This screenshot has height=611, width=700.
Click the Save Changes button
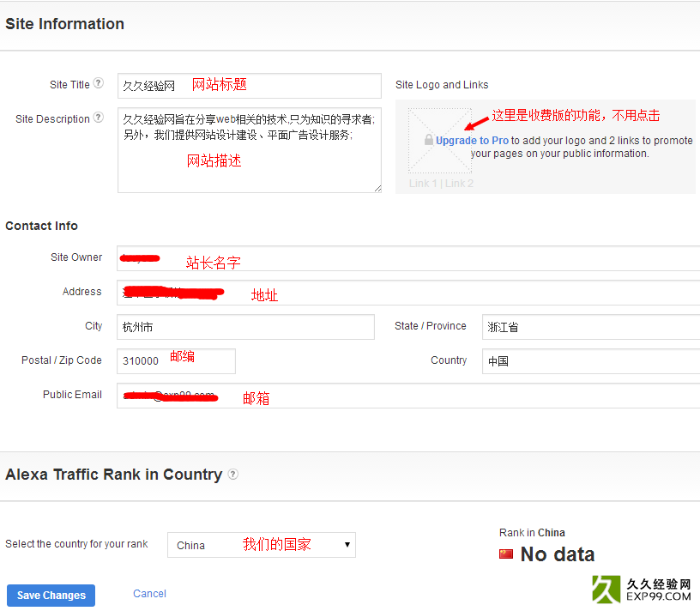pos(50,595)
